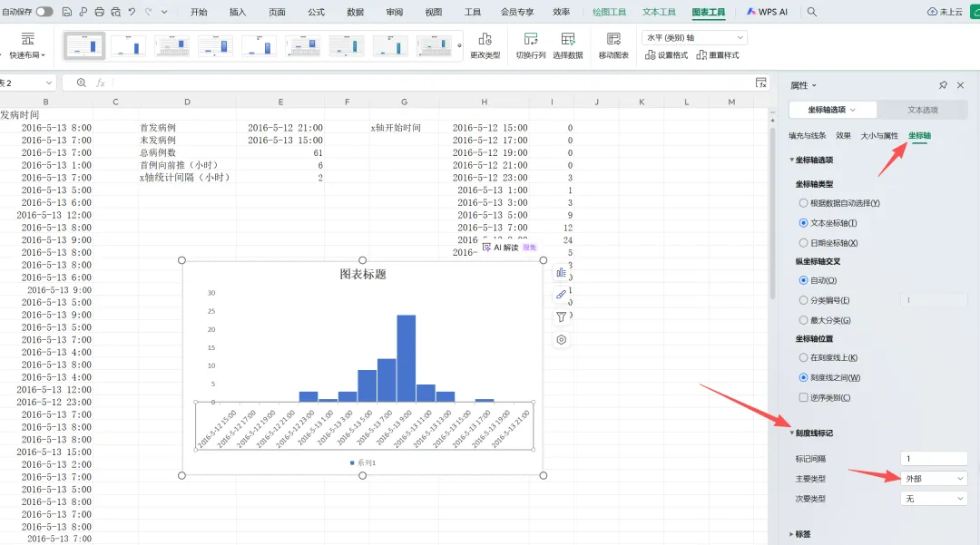980x545 pixels.
Task: Click the search magnifier icon in title bar
Action: (x=812, y=12)
